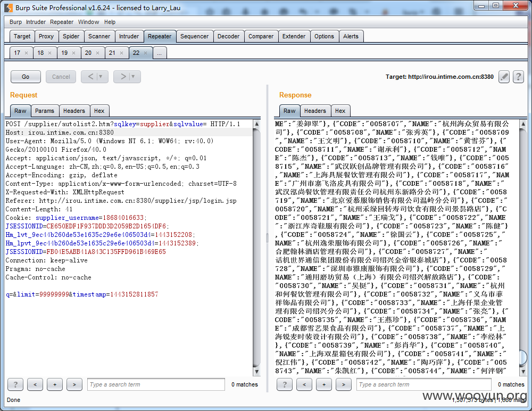Image resolution: width=532 pixels, height=411 pixels.
Task: Close repeater tab 19
Action: [73, 53]
